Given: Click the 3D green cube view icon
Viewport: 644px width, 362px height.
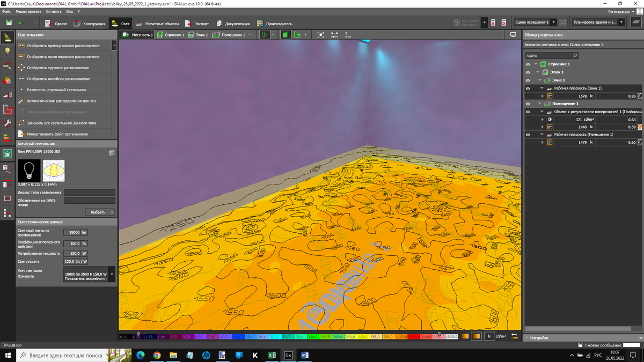Looking at the screenshot, I should pos(286,34).
